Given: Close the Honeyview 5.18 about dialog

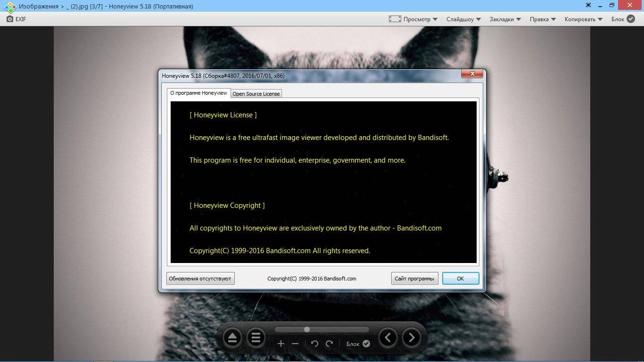Looking at the screenshot, I should coord(471,74).
